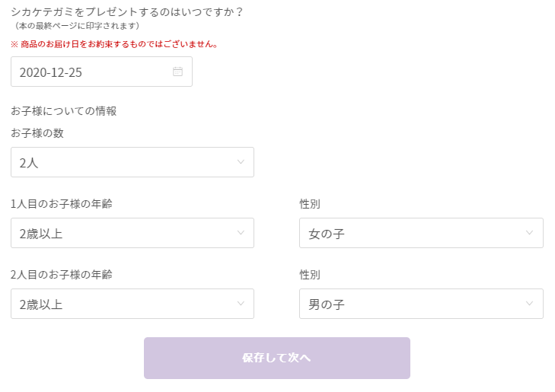Click the 1人目のお子様の年齢 label
The image size is (555, 392).
[x=62, y=204]
